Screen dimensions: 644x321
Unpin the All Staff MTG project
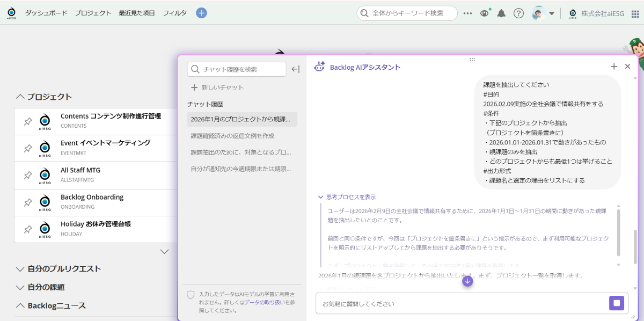coord(28,176)
